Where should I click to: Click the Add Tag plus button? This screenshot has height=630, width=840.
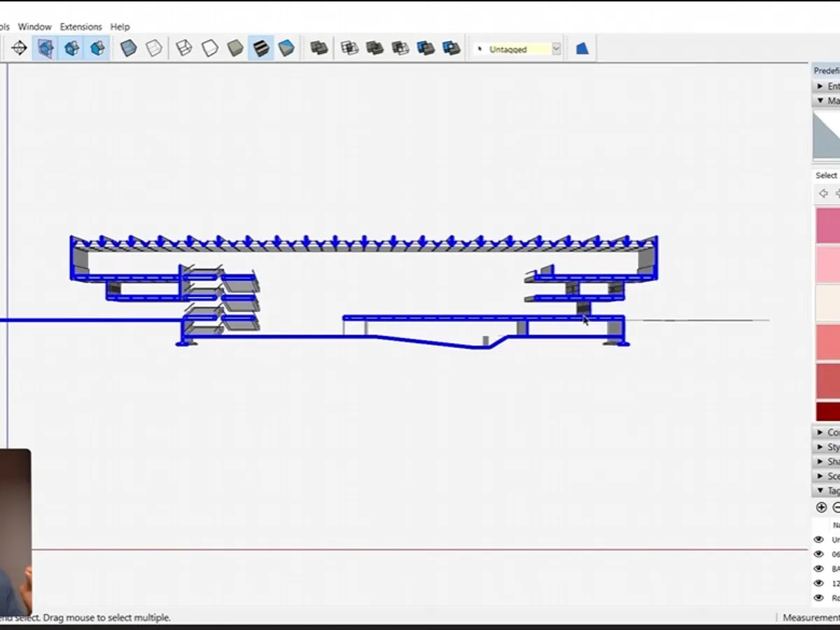(x=820, y=507)
